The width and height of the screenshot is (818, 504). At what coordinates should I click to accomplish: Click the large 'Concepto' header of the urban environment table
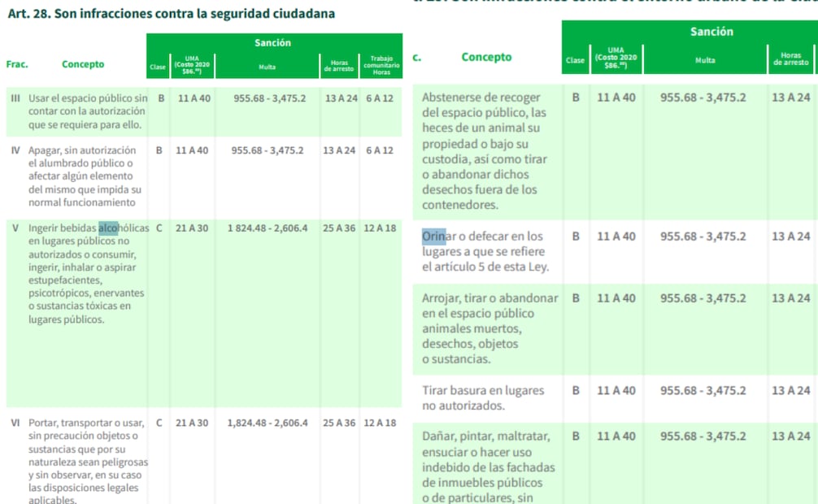(486, 57)
